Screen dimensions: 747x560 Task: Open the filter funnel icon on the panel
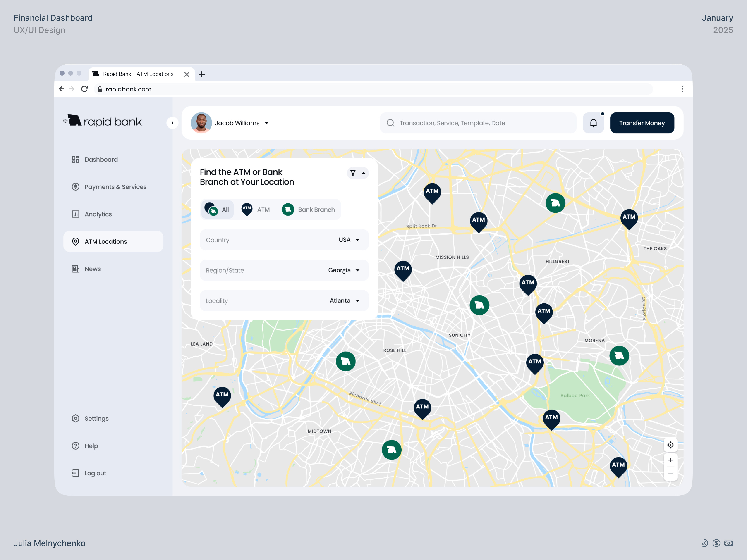tap(353, 173)
